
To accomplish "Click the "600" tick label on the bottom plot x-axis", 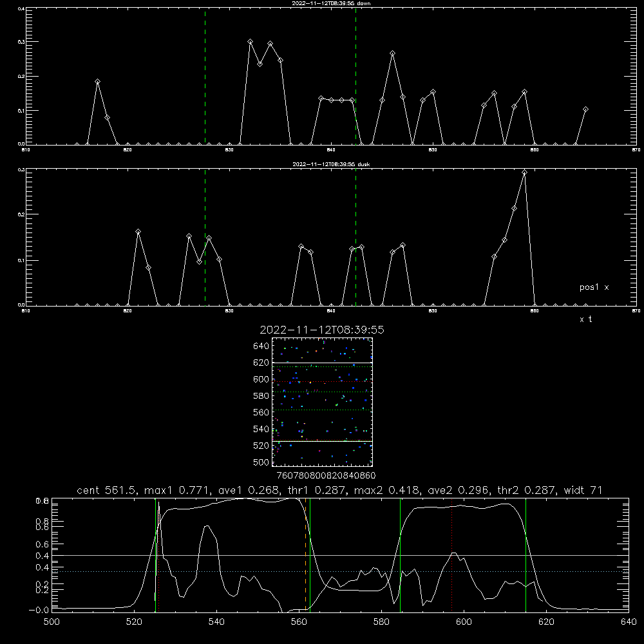I will 464,622.
